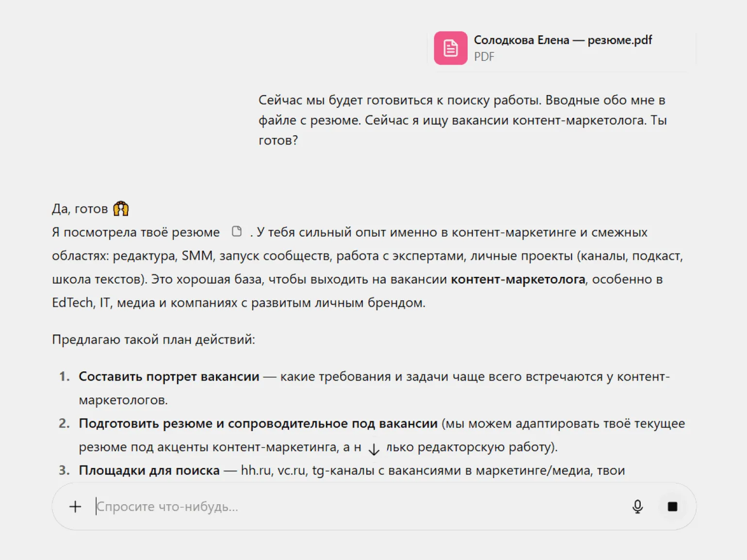
Task: Click the bold heading Составить портрет вакансии
Action: tap(169, 377)
